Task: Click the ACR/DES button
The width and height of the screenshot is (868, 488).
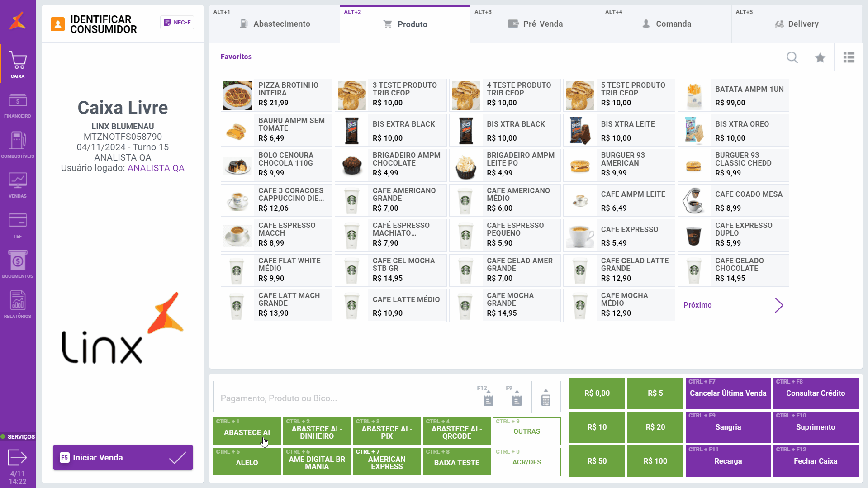Action: pyautogui.click(x=526, y=462)
